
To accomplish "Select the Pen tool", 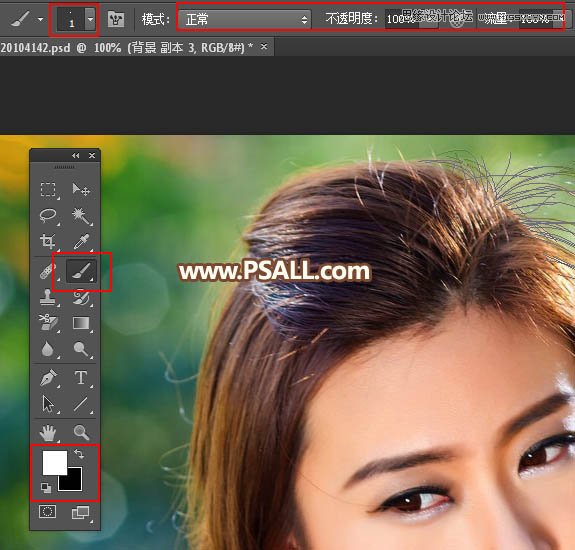I will pyautogui.click(x=48, y=378).
